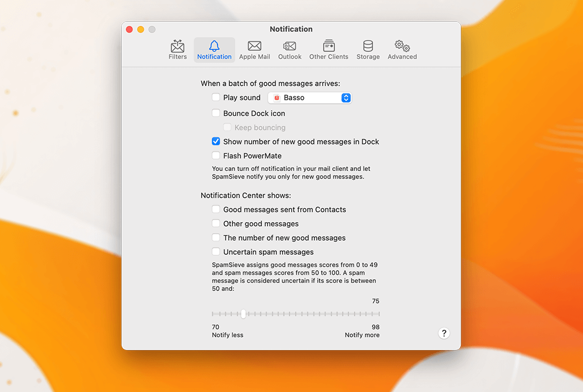The height and width of the screenshot is (392, 583).
Task: Select the Notification bell tab
Action: coord(214,50)
